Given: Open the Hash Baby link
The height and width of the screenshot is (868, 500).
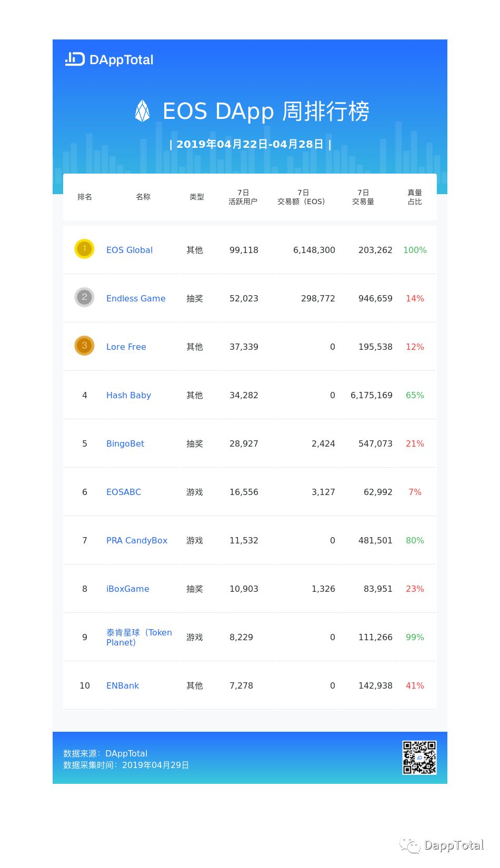Looking at the screenshot, I should tap(128, 395).
